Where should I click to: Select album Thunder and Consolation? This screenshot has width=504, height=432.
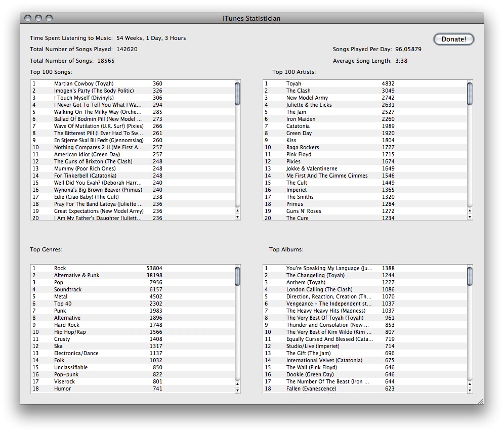365,325
